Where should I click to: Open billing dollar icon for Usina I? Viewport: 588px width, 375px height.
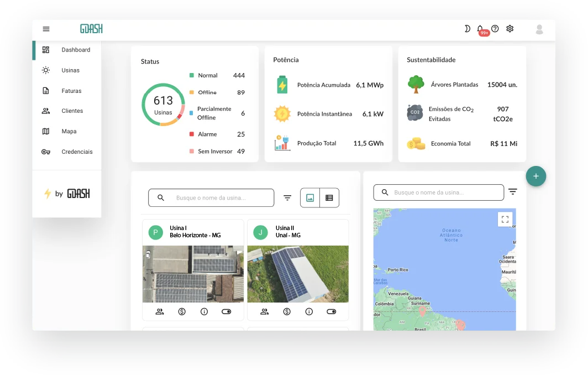182,312
